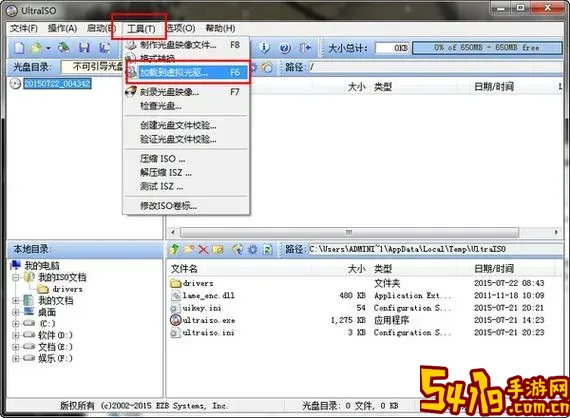
Task: Select 我的电脑 in the local tree
Action: tap(42, 265)
